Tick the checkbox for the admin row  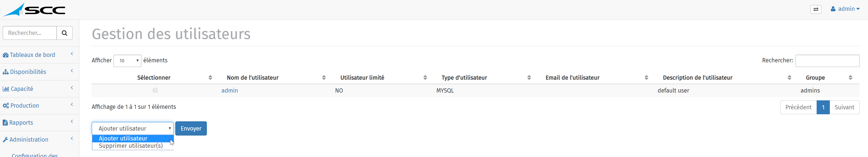point(155,90)
